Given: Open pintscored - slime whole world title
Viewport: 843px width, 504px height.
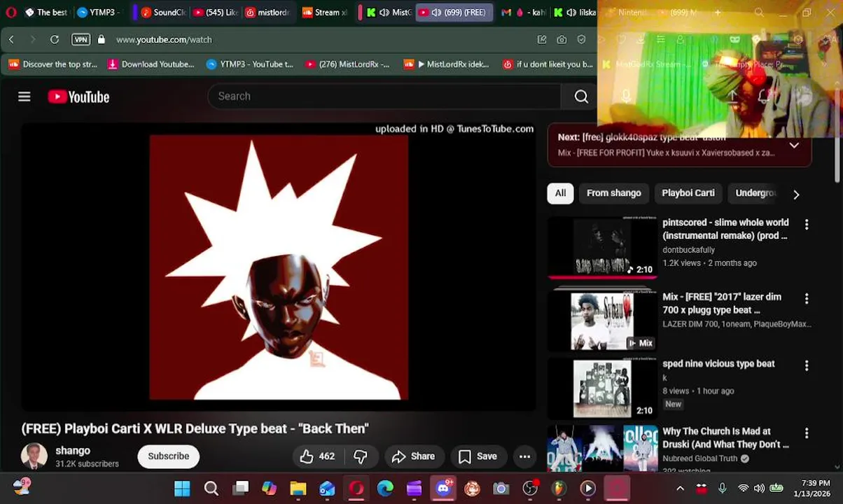Looking at the screenshot, I should pyautogui.click(x=725, y=229).
